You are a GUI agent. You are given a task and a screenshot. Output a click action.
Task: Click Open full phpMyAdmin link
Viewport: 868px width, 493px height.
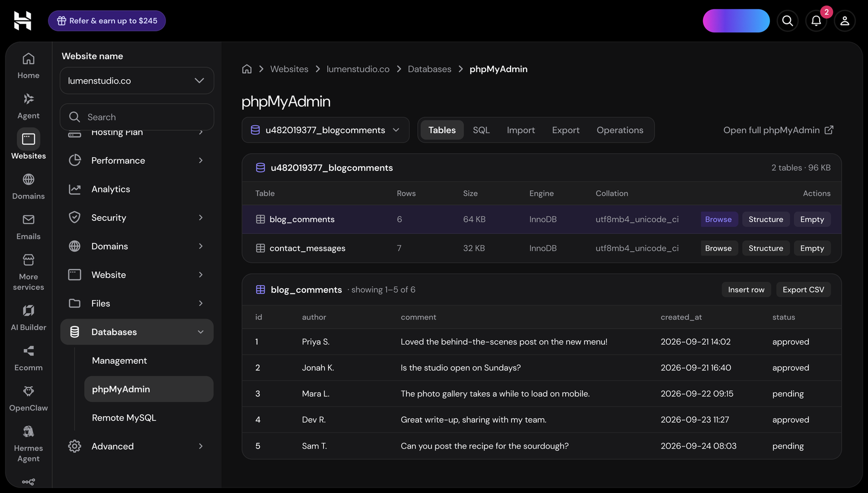tap(778, 130)
